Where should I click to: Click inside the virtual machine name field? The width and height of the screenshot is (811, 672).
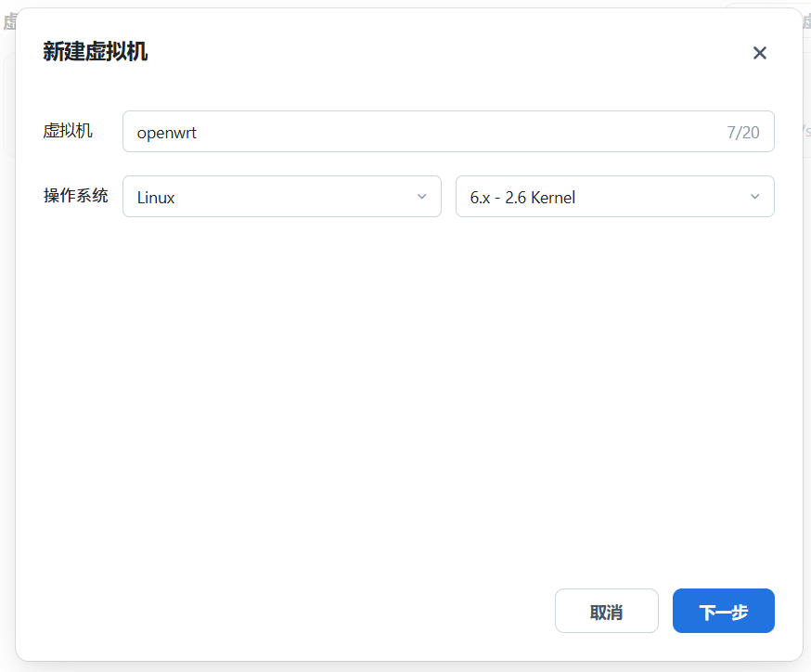coord(371,131)
